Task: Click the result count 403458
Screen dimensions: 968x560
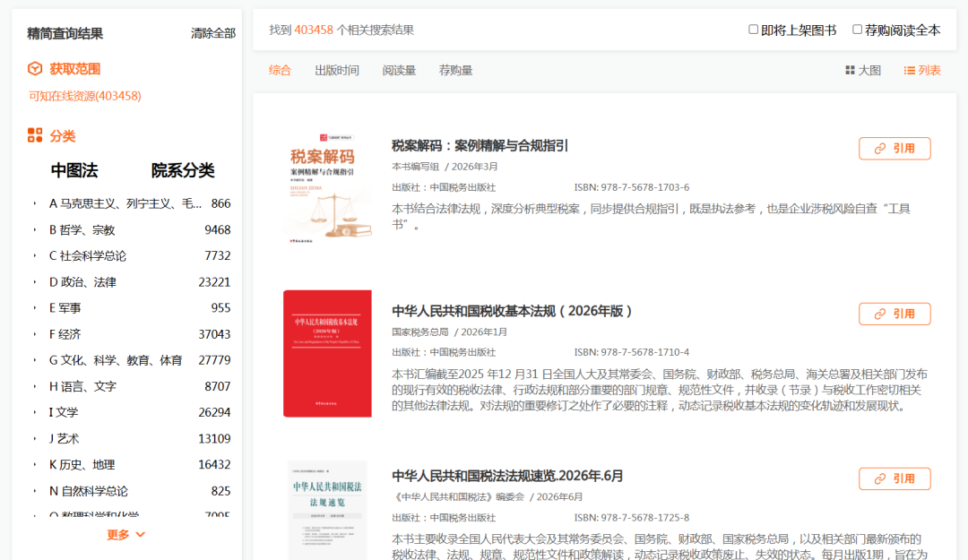Action: [314, 30]
